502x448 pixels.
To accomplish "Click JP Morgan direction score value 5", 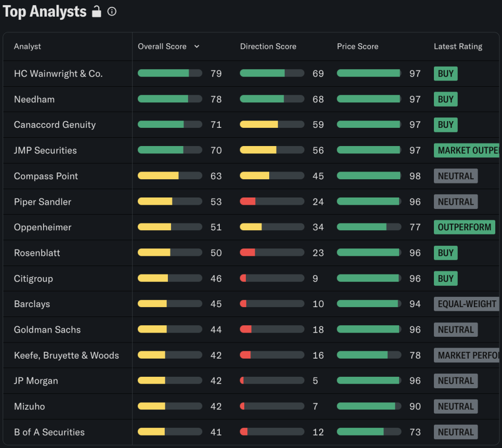I will 315,381.
